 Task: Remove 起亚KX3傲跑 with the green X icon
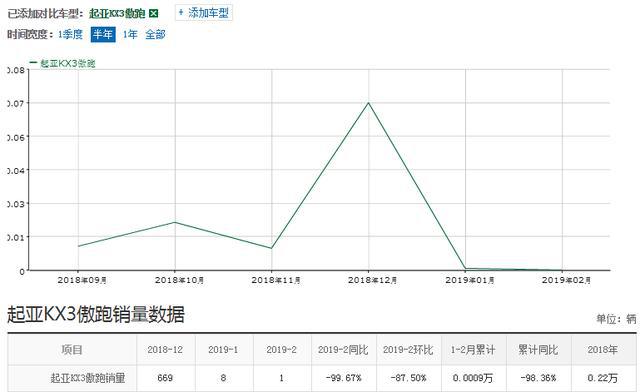(x=153, y=13)
